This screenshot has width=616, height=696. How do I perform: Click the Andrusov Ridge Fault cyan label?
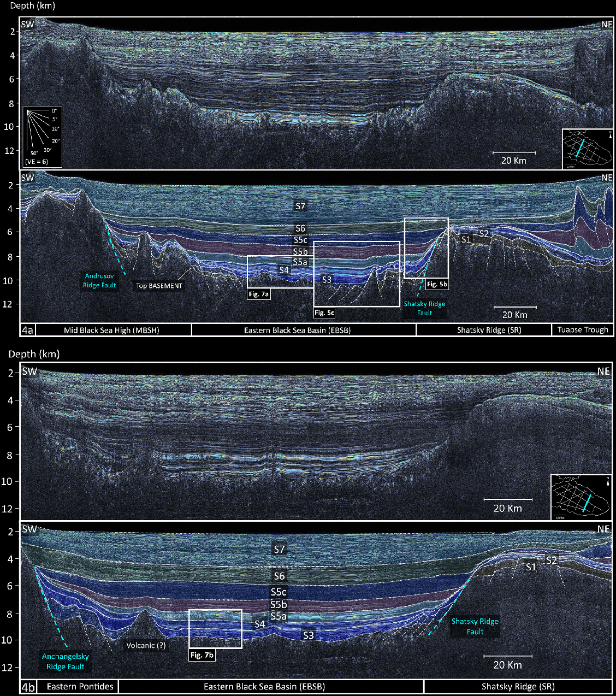[99, 281]
